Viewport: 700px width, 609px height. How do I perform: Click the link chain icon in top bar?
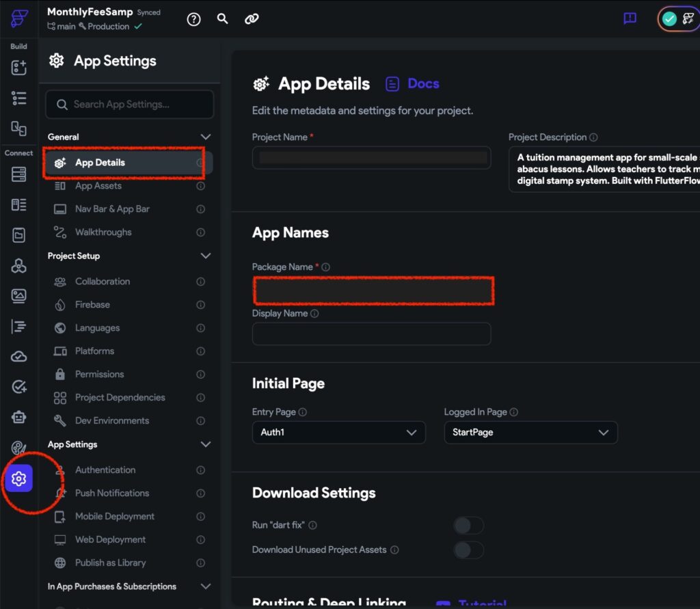(x=252, y=18)
